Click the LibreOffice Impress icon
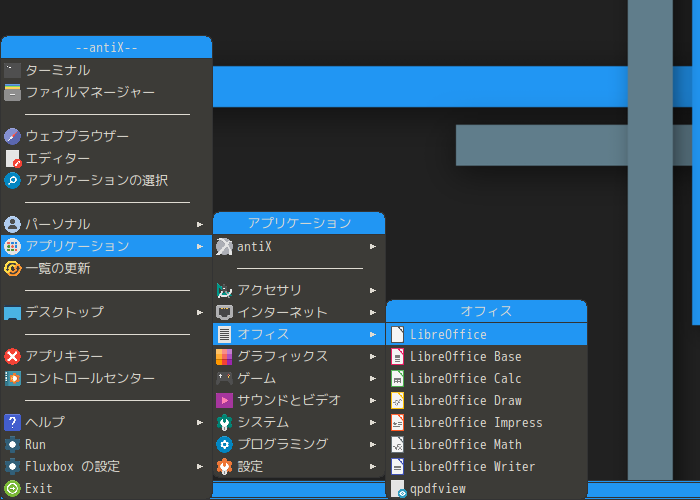Viewport: 700px width, 500px height. [397, 422]
